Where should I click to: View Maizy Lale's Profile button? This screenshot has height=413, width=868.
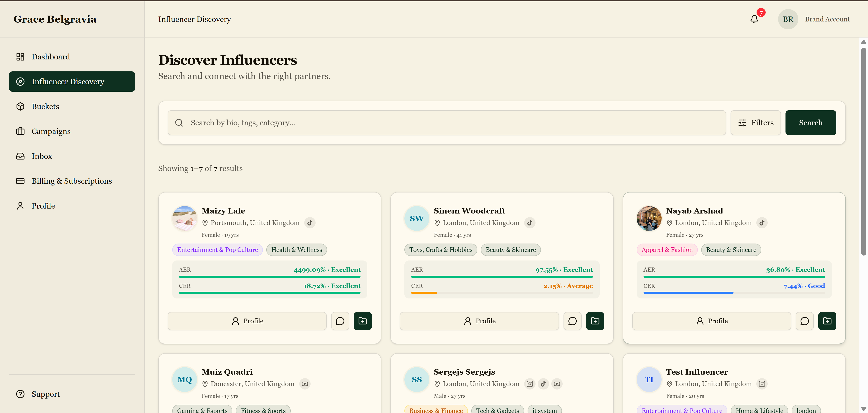247,321
